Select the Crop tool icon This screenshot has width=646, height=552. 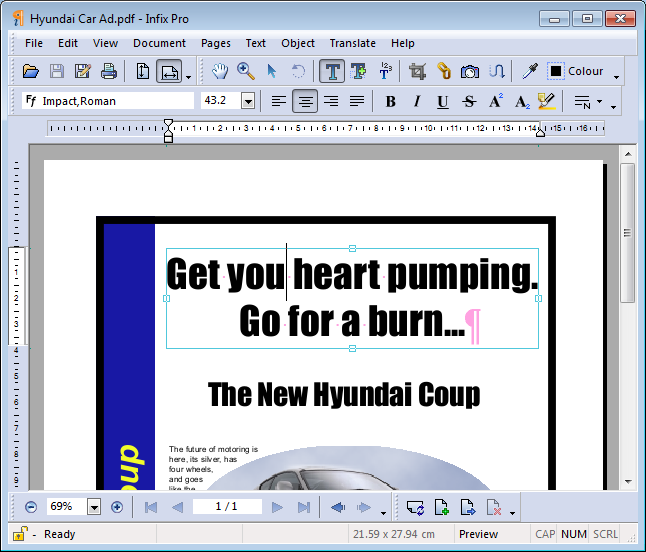coord(417,71)
